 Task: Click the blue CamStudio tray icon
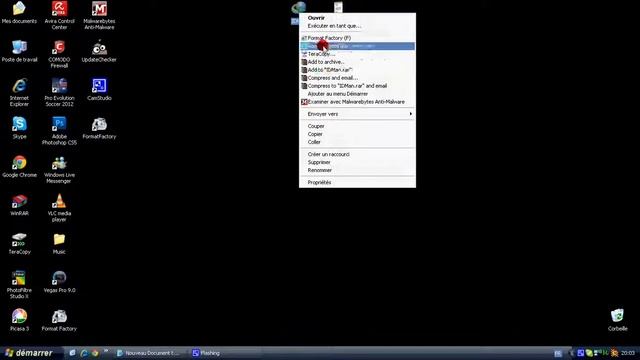point(580,353)
